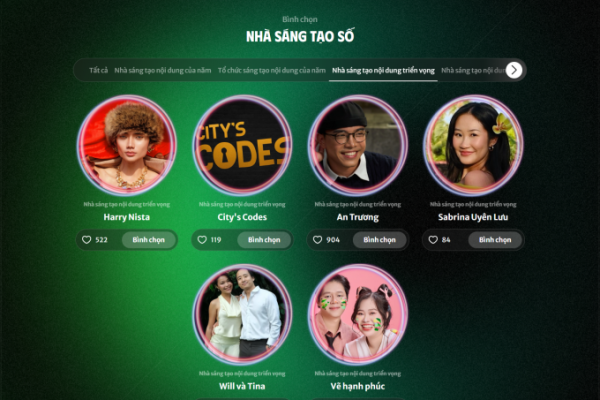Image resolution: width=600 pixels, height=400 pixels.
Task: Tap the heart icon beside 904 votes
Action: [318, 240]
